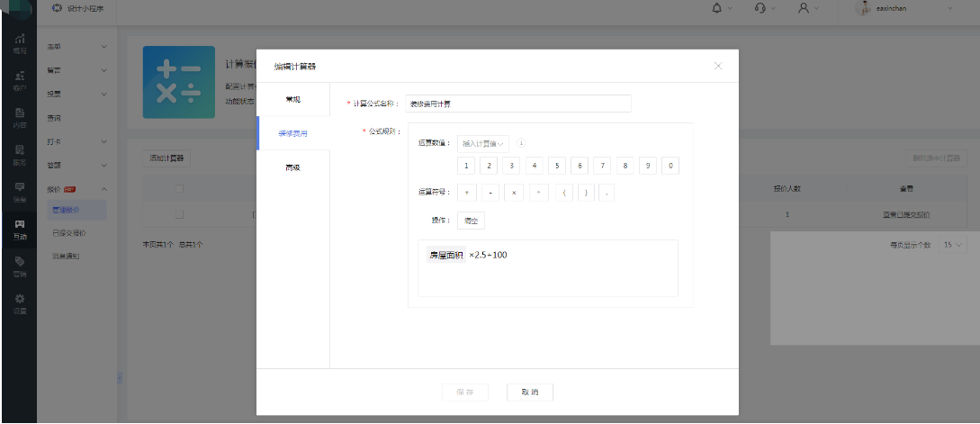Click the info icon beside 插入计算值
980x424 pixels.
click(521, 142)
